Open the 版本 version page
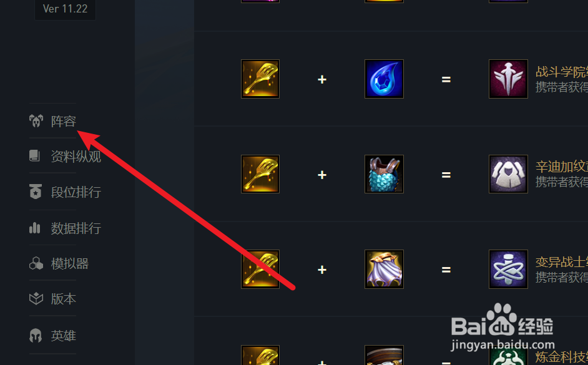The height and width of the screenshot is (365, 588). [52, 299]
